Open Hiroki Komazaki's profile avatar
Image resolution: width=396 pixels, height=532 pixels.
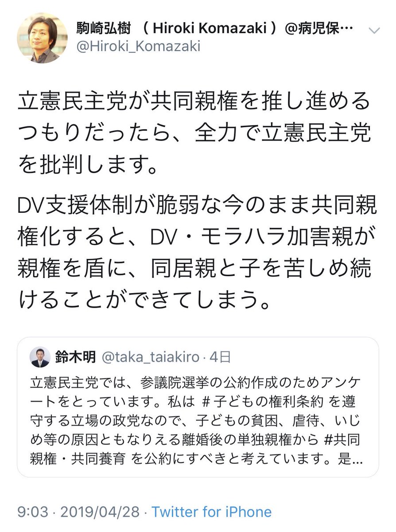42,38
